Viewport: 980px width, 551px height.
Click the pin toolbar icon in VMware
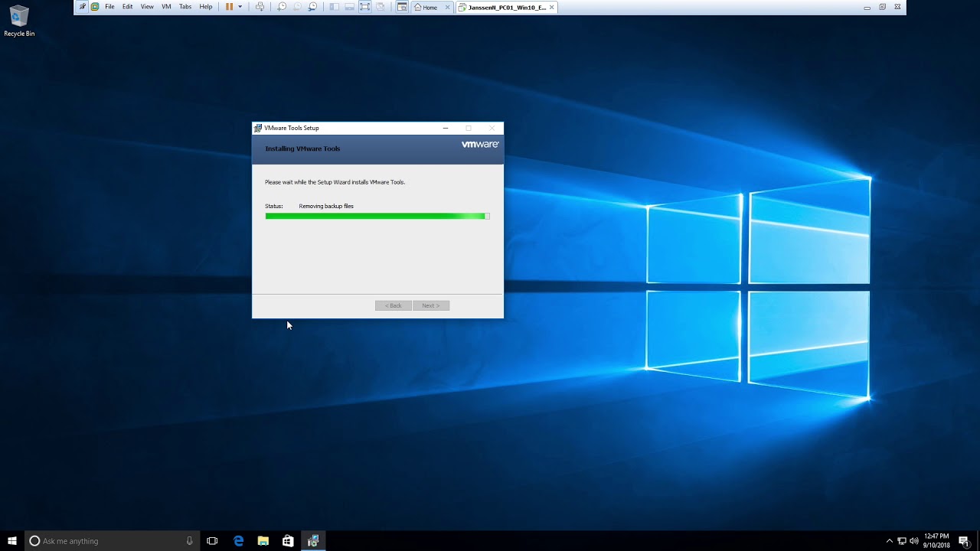(83, 7)
